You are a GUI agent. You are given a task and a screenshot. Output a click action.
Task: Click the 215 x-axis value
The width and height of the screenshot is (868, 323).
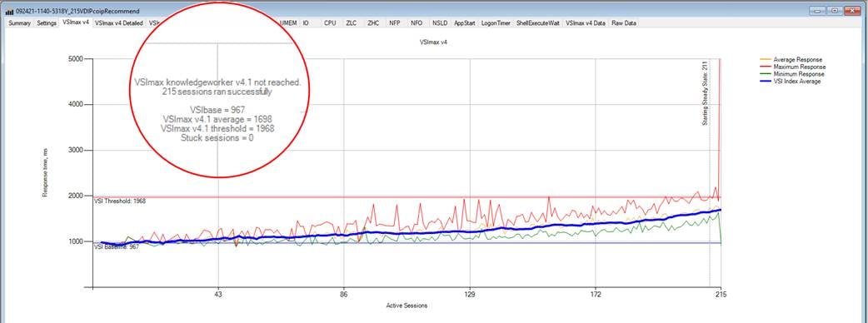pos(721,295)
